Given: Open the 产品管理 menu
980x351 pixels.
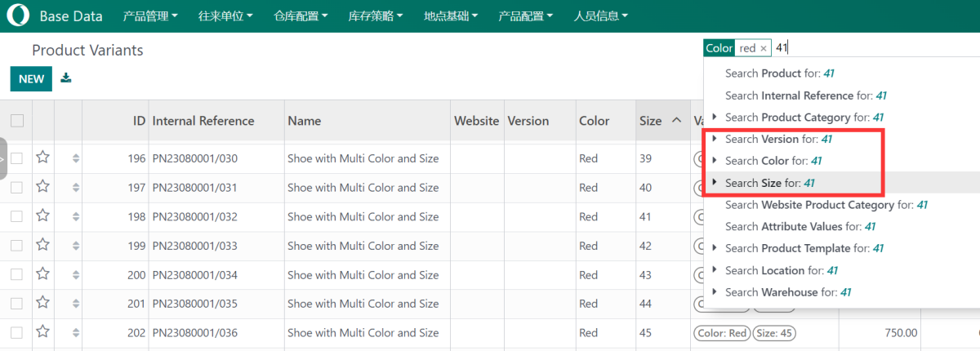Looking at the screenshot, I should pos(150,16).
